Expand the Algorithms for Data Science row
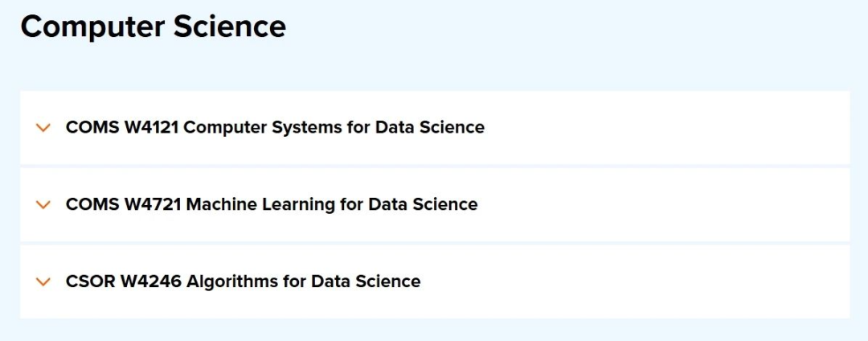This screenshot has width=868, height=341. tap(243, 282)
